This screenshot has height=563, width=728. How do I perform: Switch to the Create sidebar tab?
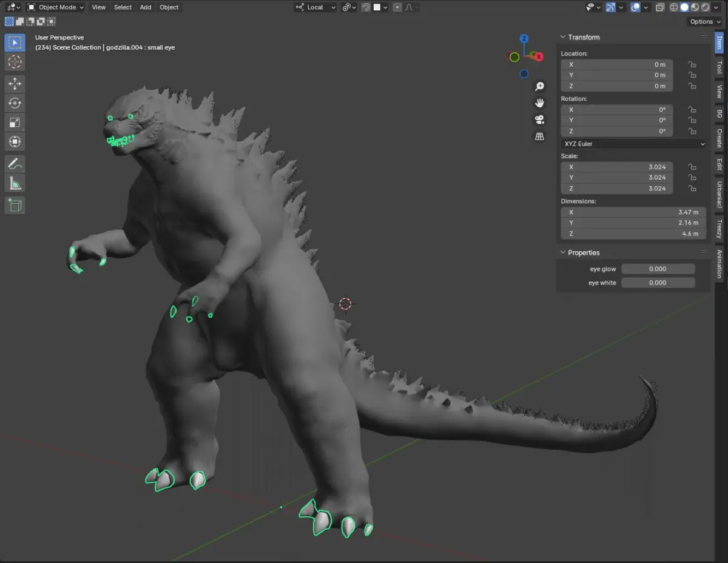point(720,138)
